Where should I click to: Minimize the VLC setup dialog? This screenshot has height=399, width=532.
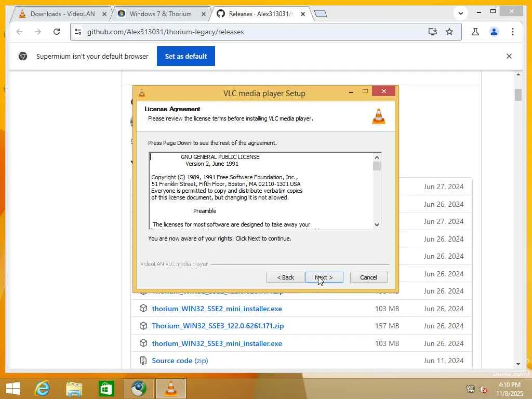pos(351,92)
